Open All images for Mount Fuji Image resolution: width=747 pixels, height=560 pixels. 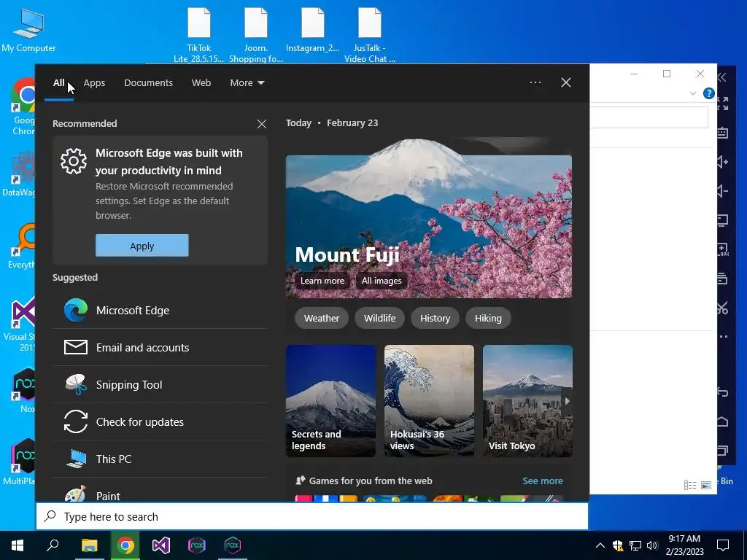pyautogui.click(x=381, y=281)
